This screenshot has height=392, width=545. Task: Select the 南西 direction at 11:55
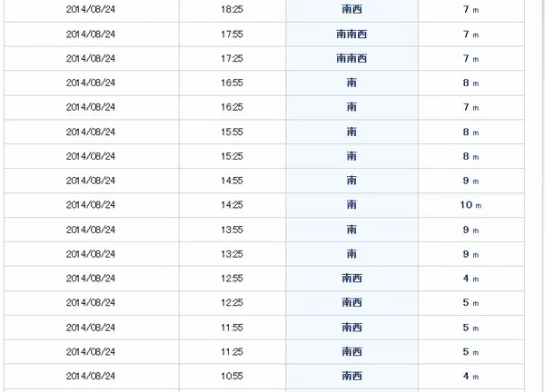point(352,328)
